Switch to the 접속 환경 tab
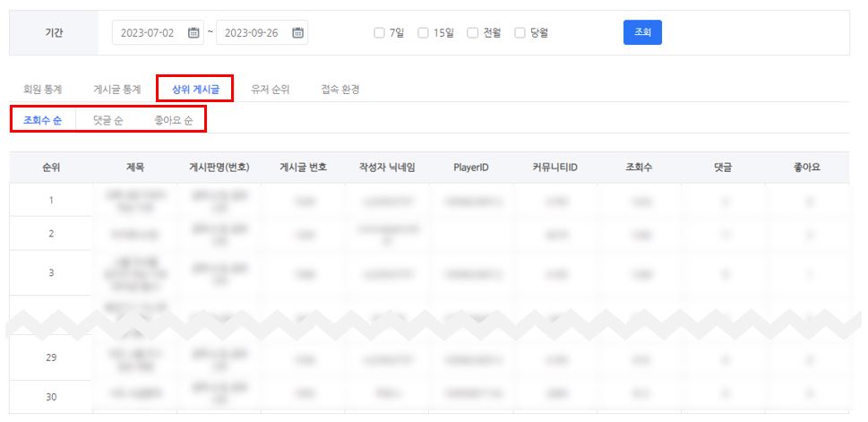The image size is (868, 422). (340, 90)
